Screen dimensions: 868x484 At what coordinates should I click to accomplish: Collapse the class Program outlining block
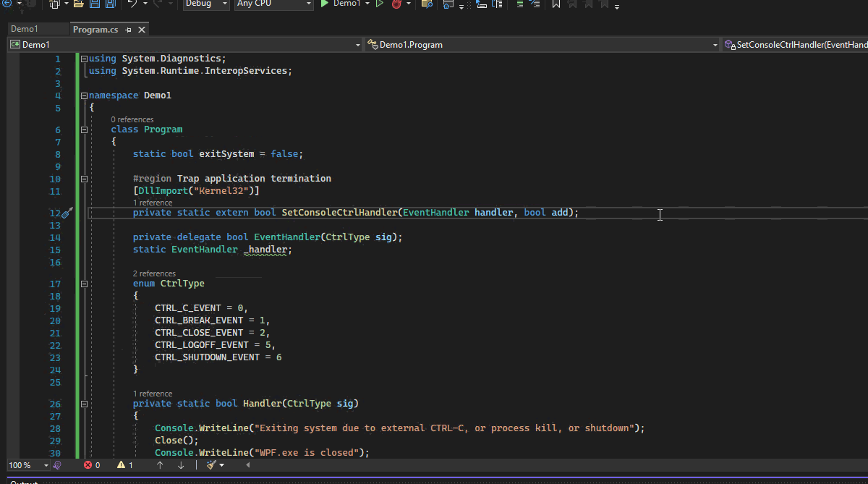tap(85, 130)
